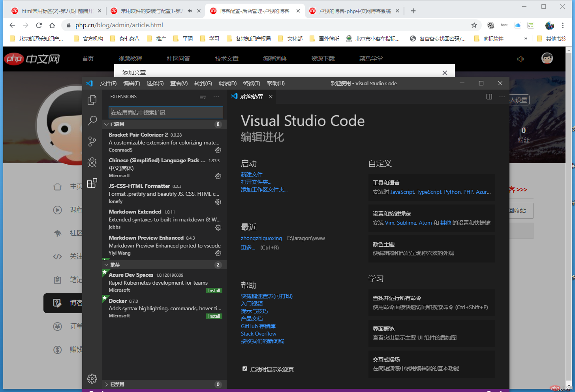Open a new Chrome tab
Image resolution: width=575 pixels, height=392 pixels.
pos(413,11)
